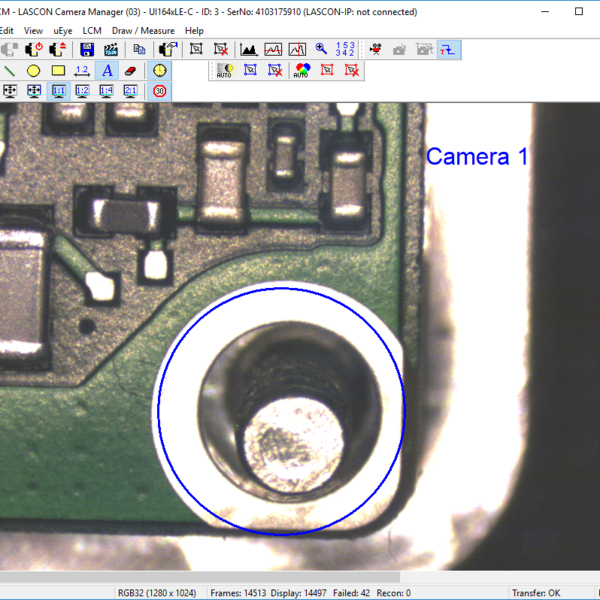Viewport: 600px width, 600px height.
Task: Open the View menu
Action: [x=33, y=31]
